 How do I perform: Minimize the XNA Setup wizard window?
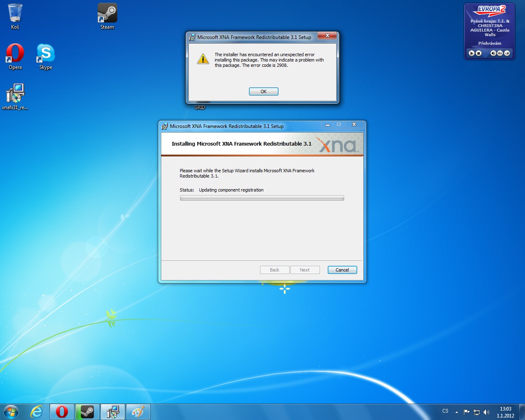[x=327, y=124]
